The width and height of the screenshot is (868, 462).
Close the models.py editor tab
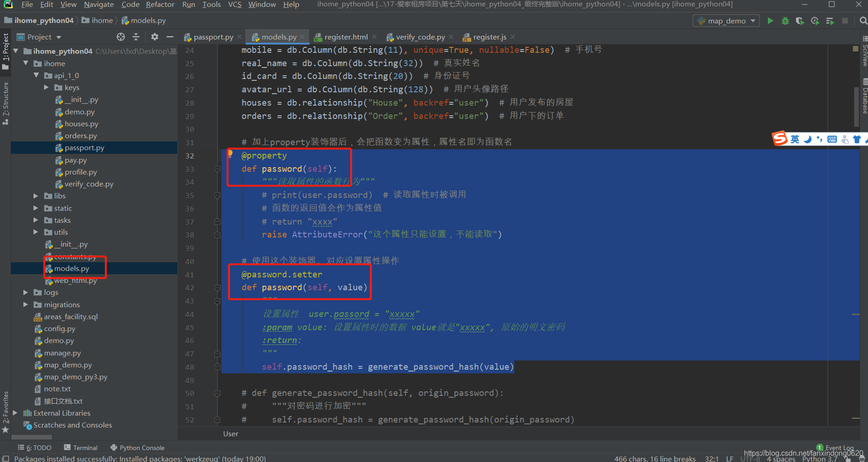click(302, 37)
